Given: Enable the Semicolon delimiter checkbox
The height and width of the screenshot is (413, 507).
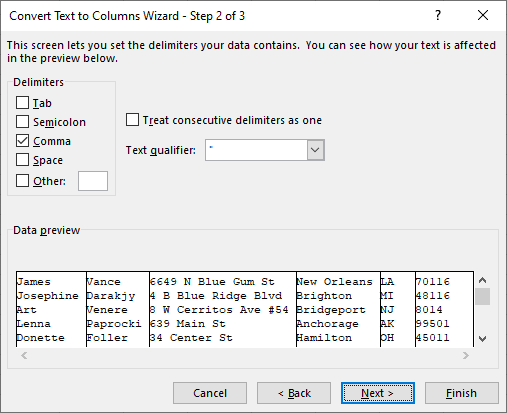Looking at the screenshot, I should pyautogui.click(x=22, y=122).
